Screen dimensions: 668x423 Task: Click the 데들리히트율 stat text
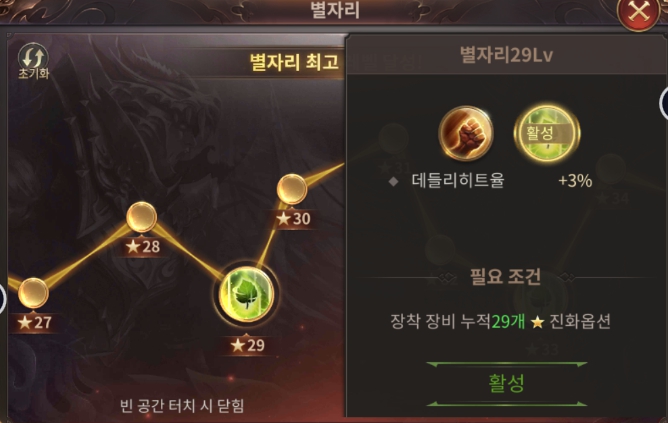458,181
